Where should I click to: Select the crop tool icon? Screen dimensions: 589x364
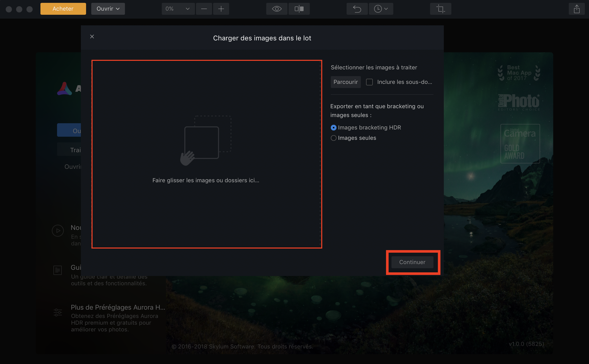pyautogui.click(x=440, y=9)
